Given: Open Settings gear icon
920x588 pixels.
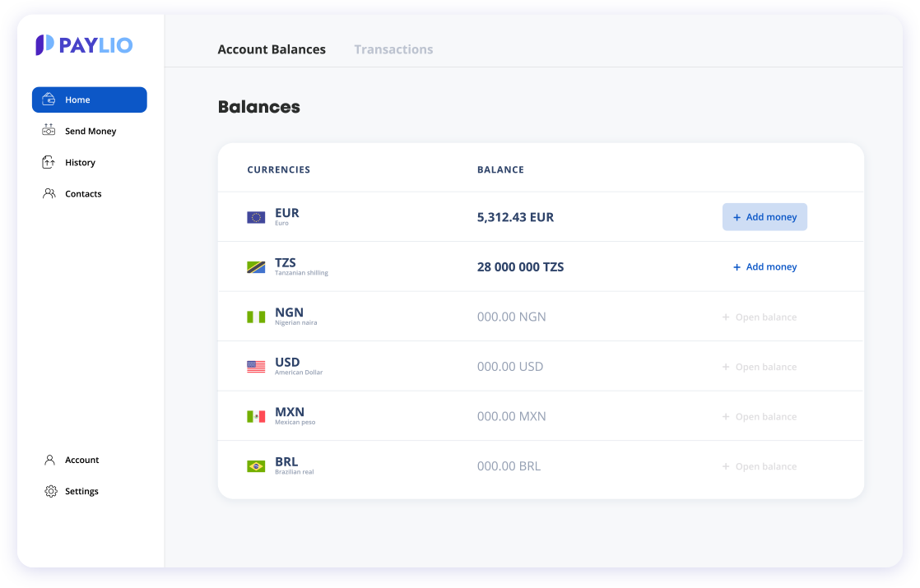Looking at the screenshot, I should pos(50,492).
